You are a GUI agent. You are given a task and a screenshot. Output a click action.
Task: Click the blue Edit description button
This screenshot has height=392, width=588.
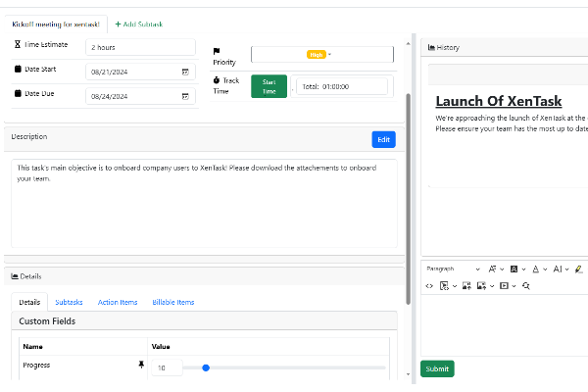pyautogui.click(x=383, y=139)
